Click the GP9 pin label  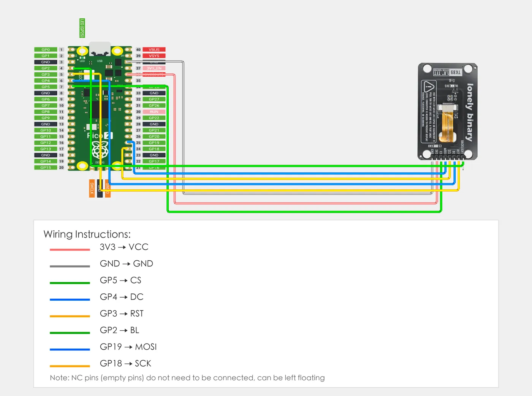click(46, 118)
